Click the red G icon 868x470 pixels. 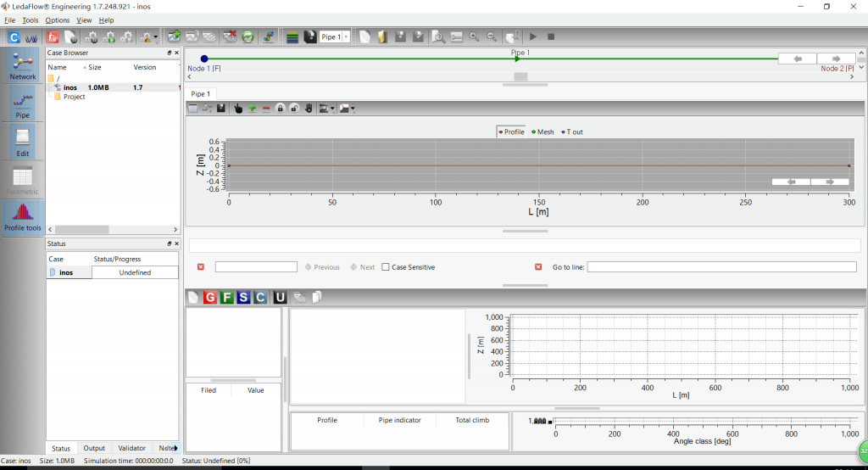tap(210, 297)
